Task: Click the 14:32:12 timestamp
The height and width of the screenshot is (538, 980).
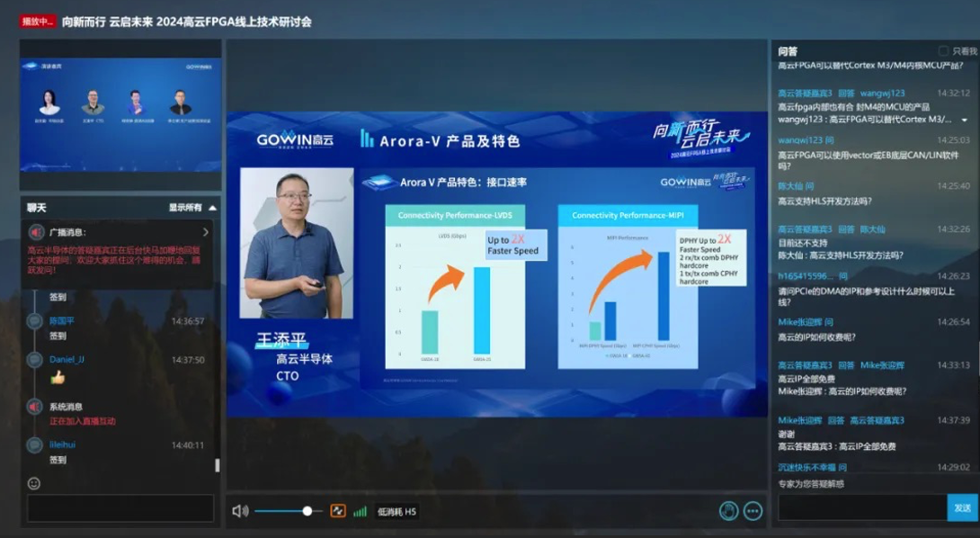Action: point(953,94)
